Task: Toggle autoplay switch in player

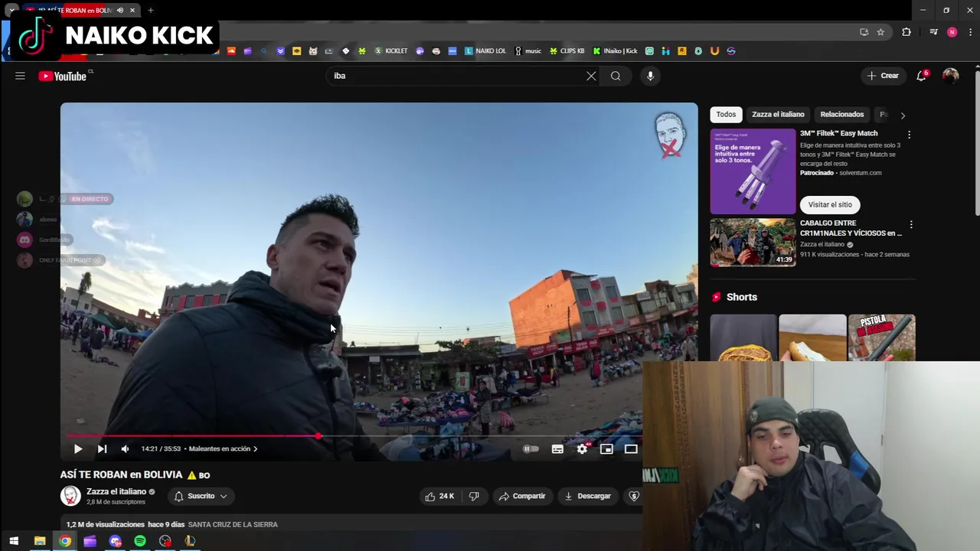Action: tap(531, 449)
